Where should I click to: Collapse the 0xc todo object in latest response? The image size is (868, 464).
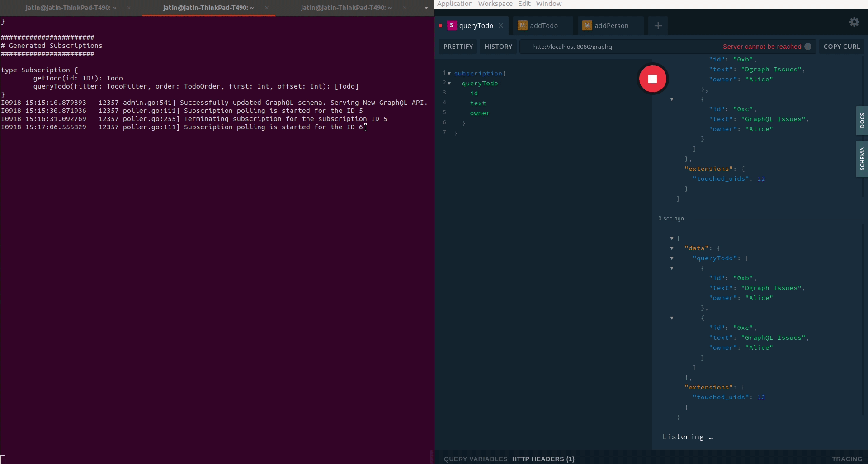pos(672,318)
